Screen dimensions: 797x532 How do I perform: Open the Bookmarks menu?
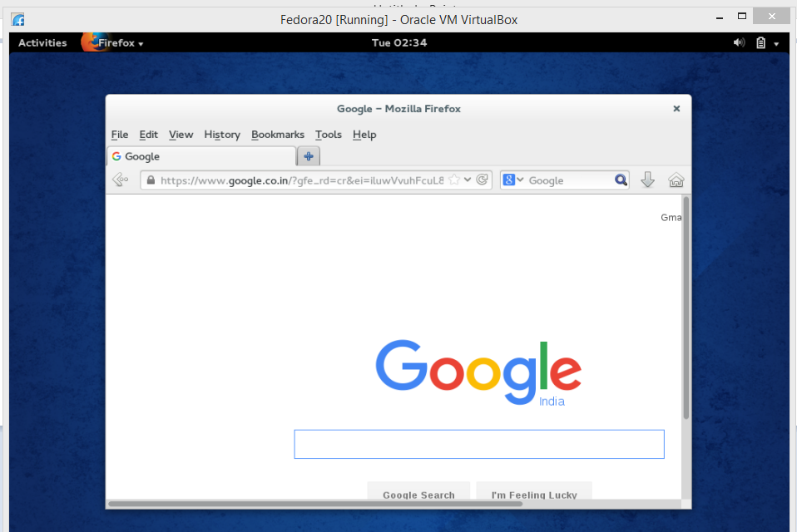(278, 135)
